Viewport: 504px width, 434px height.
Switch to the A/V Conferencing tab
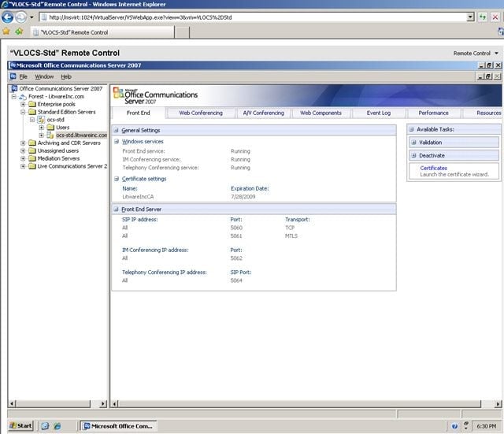pos(264,113)
